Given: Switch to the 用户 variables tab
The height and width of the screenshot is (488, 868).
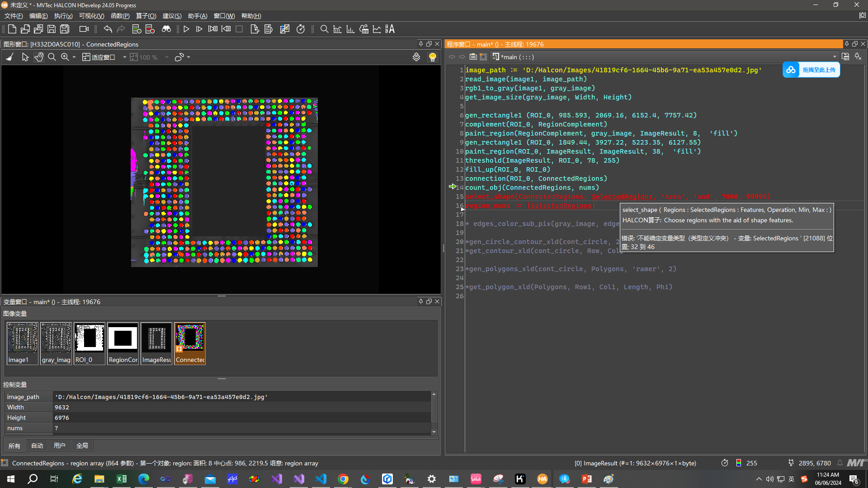Looking at the screenshot, I should tap(59, 446).
